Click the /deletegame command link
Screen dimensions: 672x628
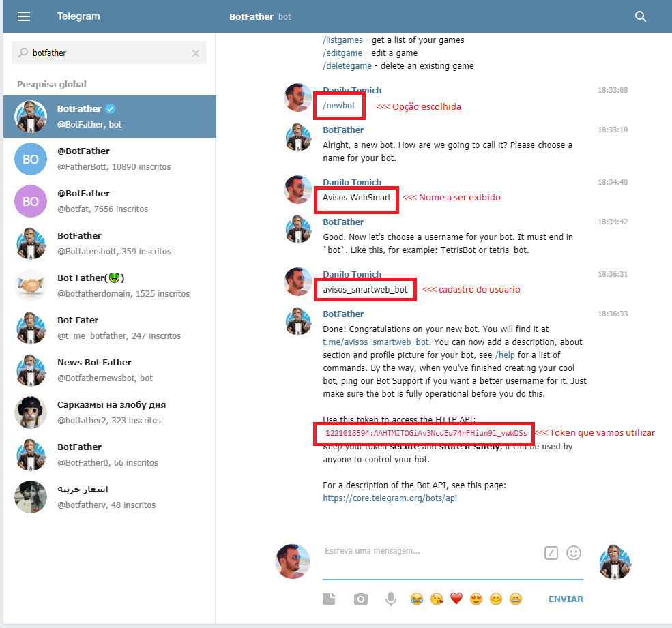point(347,65)
